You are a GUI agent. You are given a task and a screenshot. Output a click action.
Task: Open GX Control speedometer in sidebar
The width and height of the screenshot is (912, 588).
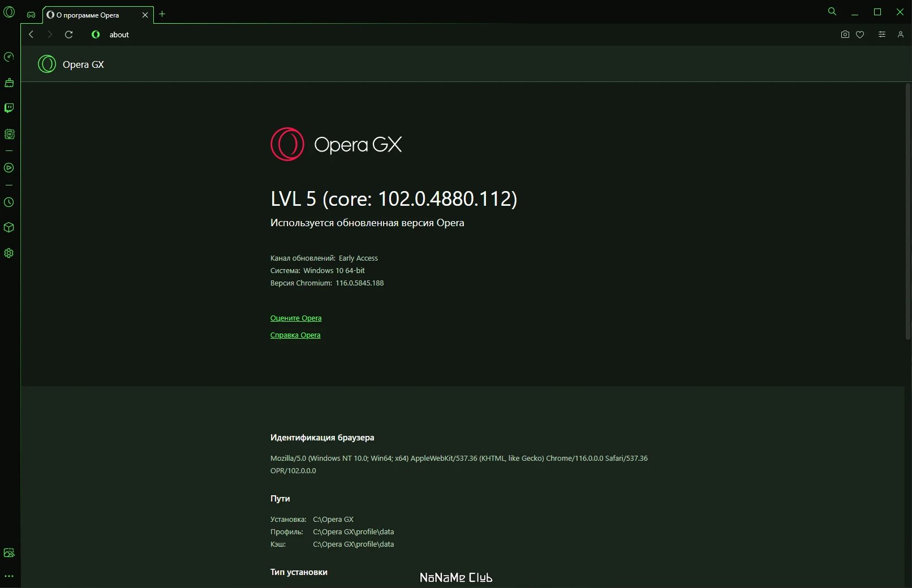pyautogui.click(x=9, y=57)
